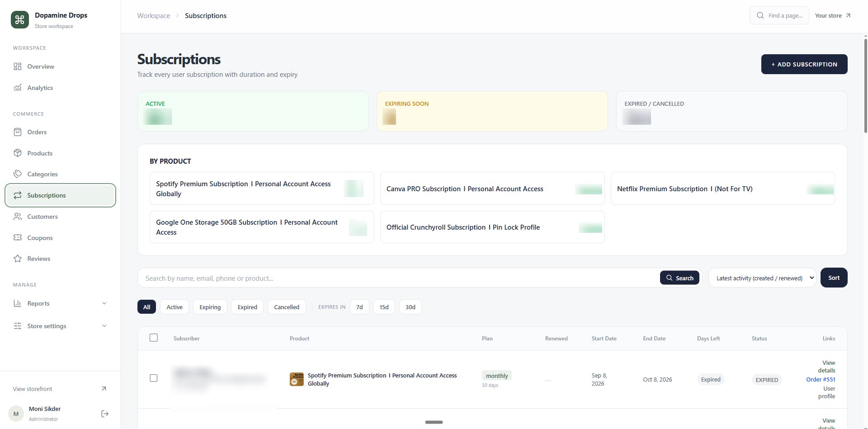Image resolution: width=868 pixels, height=429 pixels.
Task: Filter subscriptions expiring in 7d
Action: (x=359, y=307)
